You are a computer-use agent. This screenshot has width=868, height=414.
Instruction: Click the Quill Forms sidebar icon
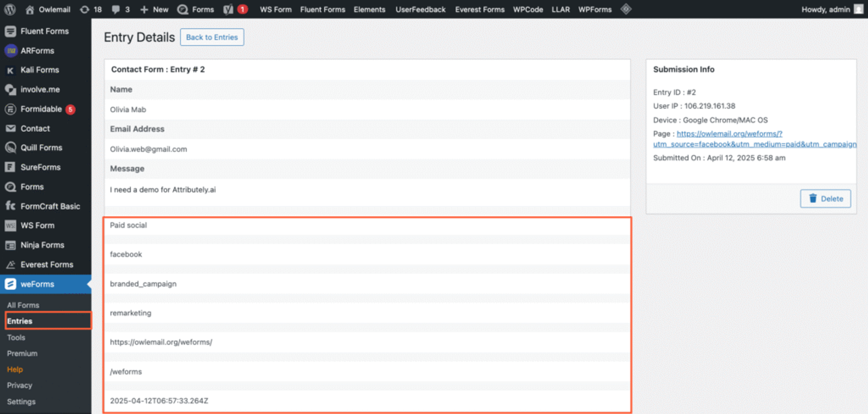pos(10,147)
